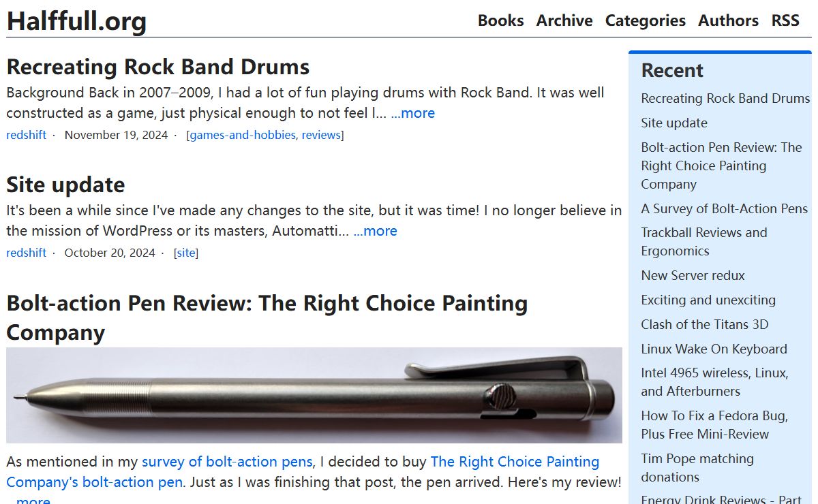Image resolution: width=818 pixels, height=504 pixels.
Task: Open the Recreating Rock Band Drums headline
Action: point(158,67)
